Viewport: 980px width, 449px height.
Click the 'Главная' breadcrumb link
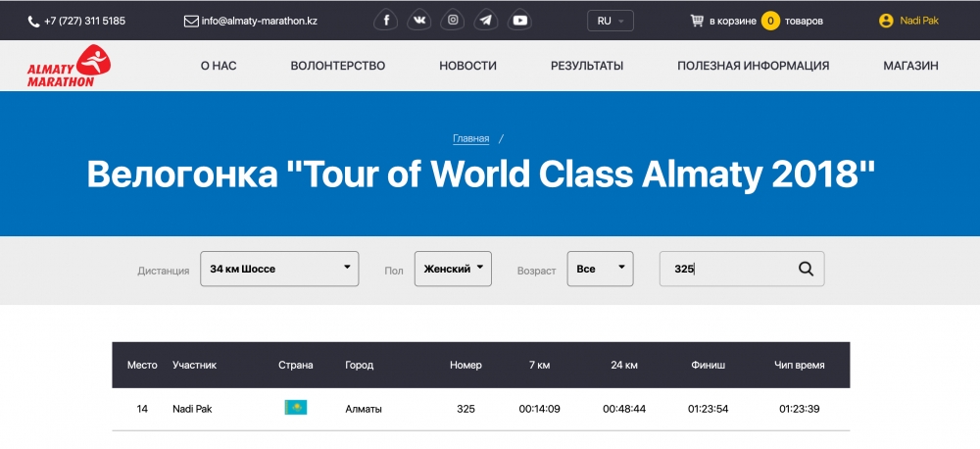tap(470, 139)
